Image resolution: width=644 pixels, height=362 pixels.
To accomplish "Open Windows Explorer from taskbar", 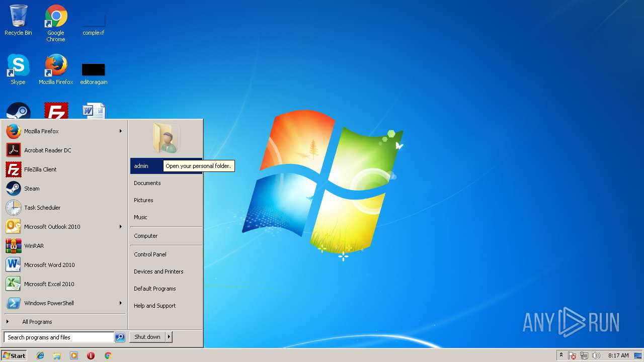I will 57,355.
